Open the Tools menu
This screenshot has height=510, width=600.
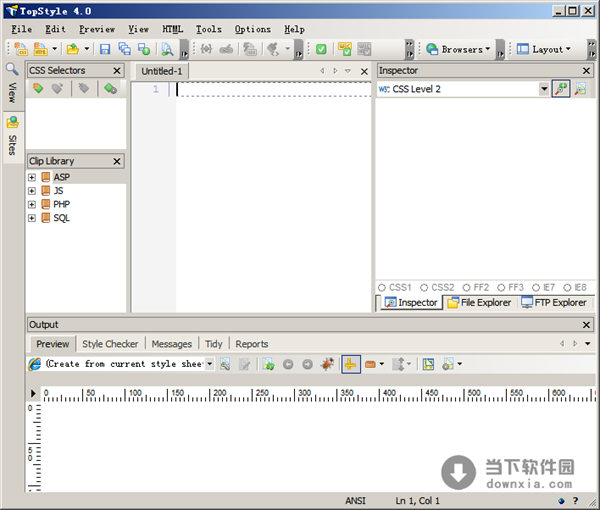pos(209,29)
